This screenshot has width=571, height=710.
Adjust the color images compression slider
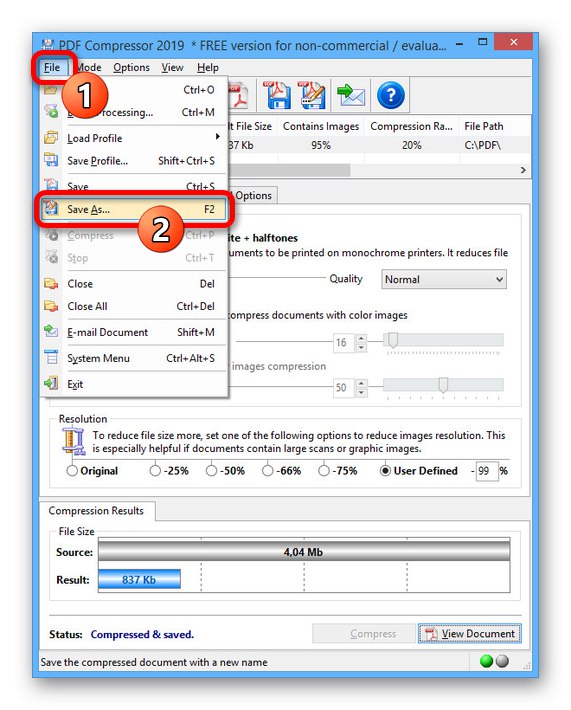tap(393, 340)
